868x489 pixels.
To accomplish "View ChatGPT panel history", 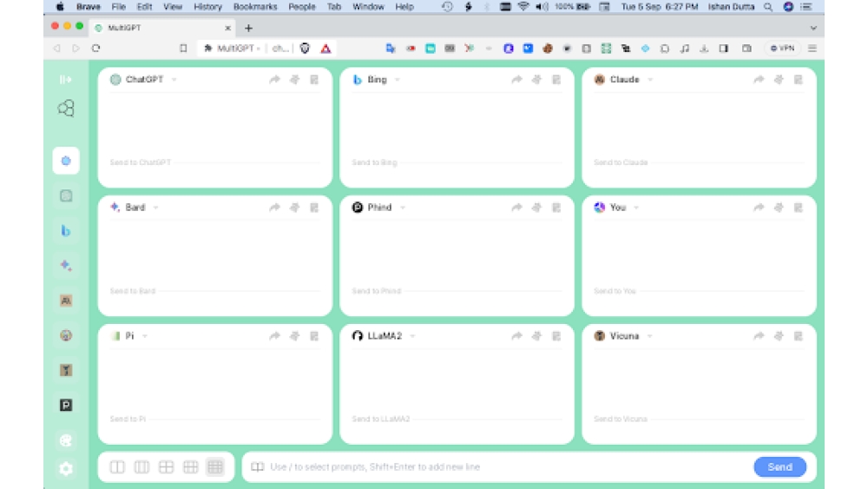I will point(314,80).
